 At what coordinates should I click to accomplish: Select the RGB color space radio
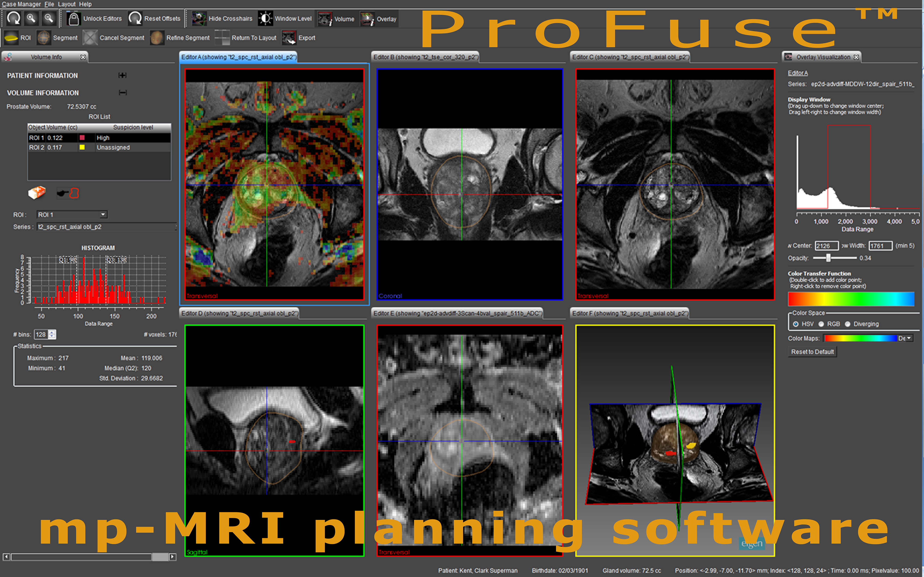pyautogui.click(x=821, y=324)
